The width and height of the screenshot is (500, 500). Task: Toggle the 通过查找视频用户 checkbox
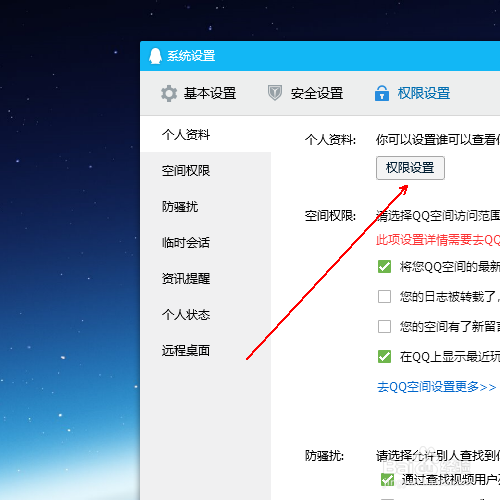coord(387,480)
